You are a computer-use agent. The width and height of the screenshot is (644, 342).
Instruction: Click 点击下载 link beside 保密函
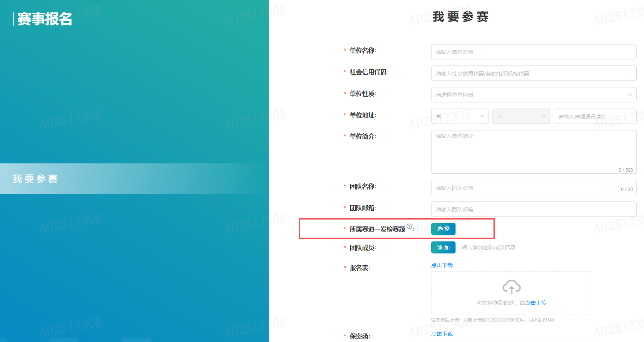click(442, 334)
